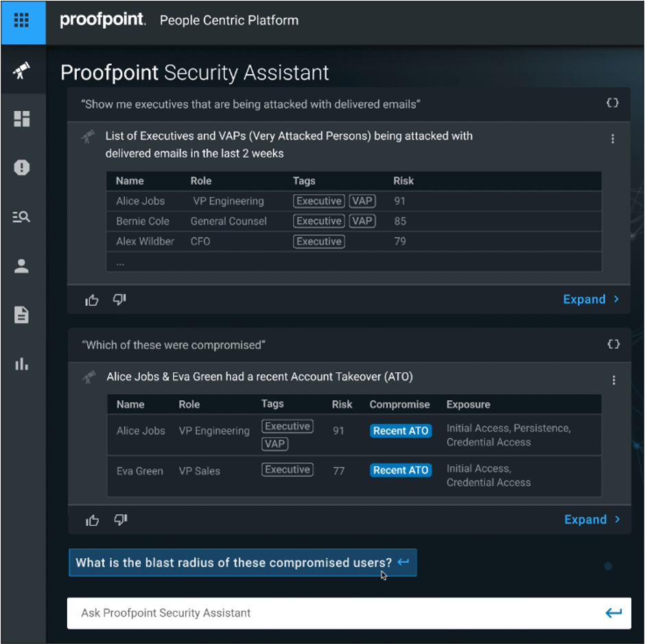Open the people sidebar icon
The image size is (645, 644).
[21, 266]
